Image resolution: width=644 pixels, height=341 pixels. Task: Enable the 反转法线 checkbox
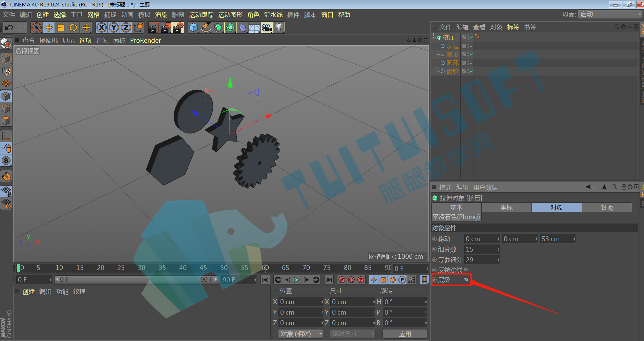pyautogui.click(x=466, y=270)
